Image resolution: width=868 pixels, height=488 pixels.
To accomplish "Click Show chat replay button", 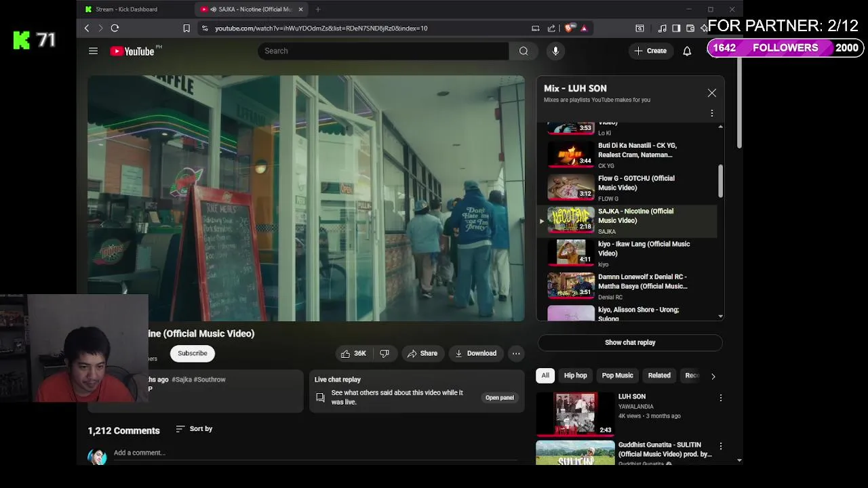I will pyautogui.click(x=630, y=342).
